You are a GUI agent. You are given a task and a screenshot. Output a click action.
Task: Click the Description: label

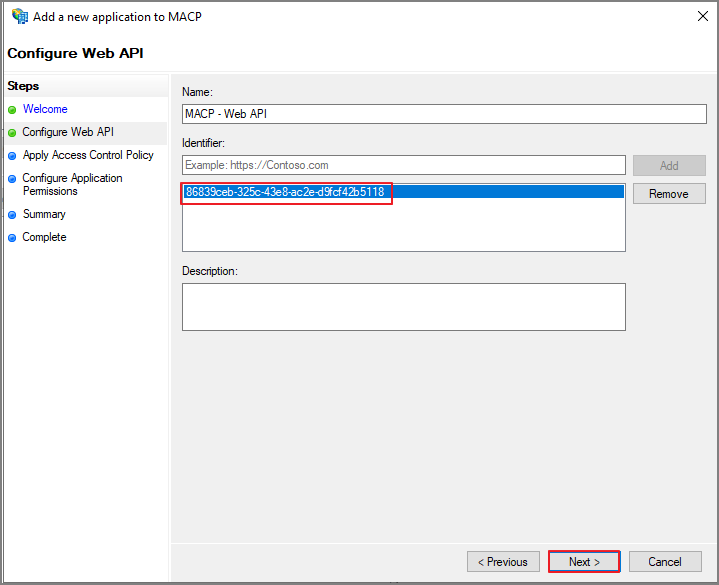point(210,271)
